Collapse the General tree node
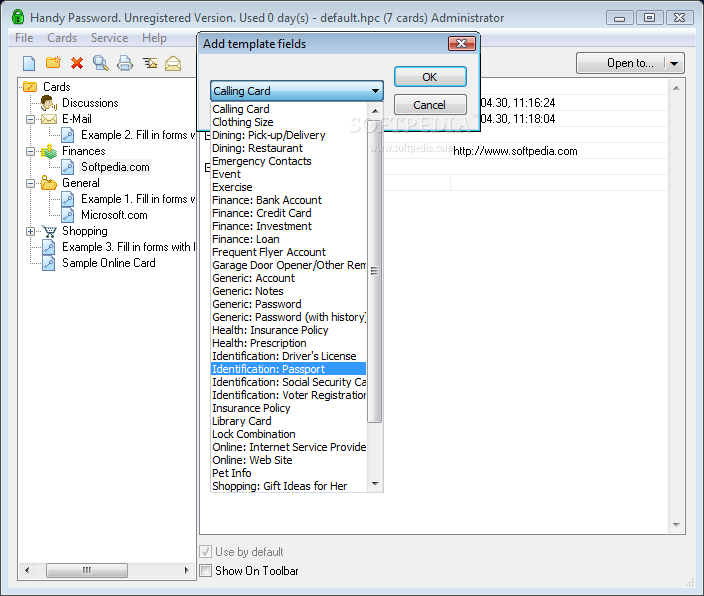This screenshot has width=704, height=596. 30,183
